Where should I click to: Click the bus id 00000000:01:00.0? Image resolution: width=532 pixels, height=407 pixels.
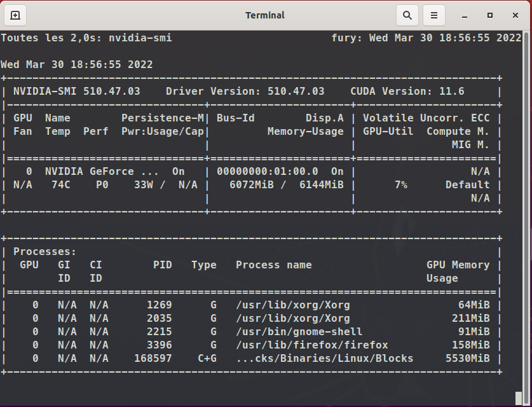(268, 172)
